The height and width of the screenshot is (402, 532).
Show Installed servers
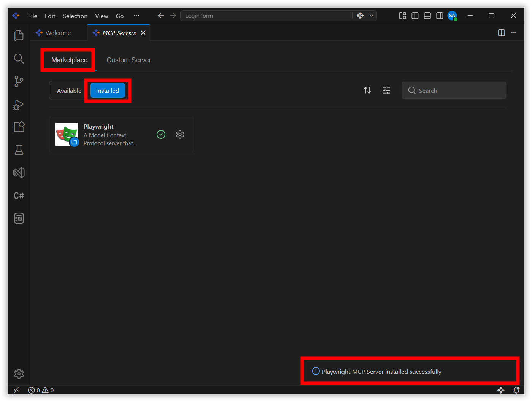[108, 91]
